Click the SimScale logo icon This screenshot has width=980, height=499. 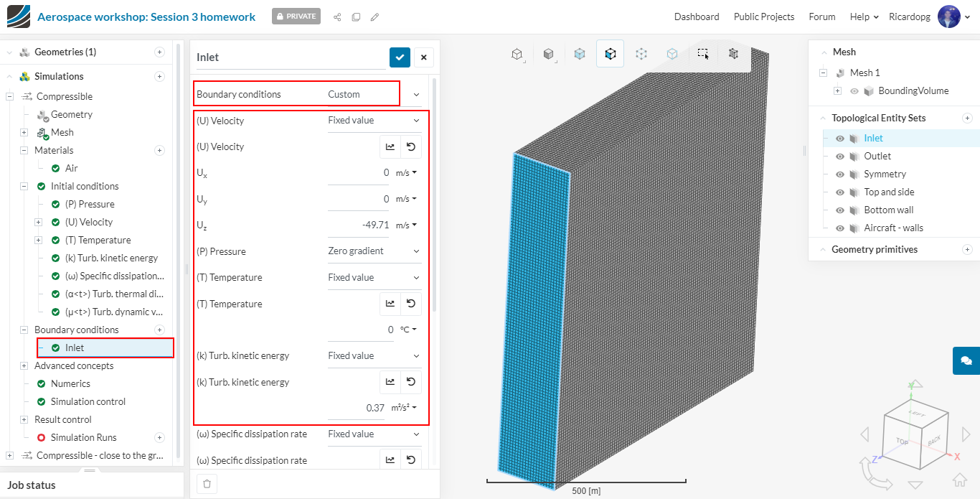point(19,16)
